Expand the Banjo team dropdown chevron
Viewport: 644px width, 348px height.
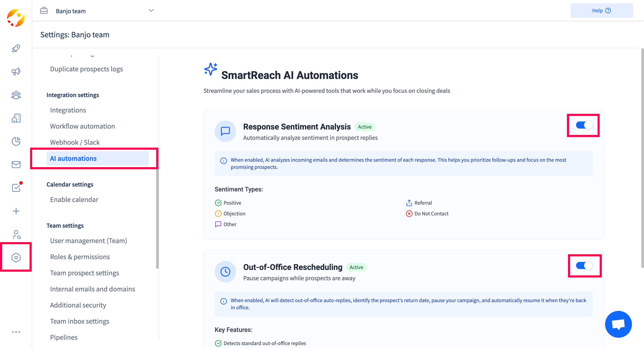pos(151,11)
